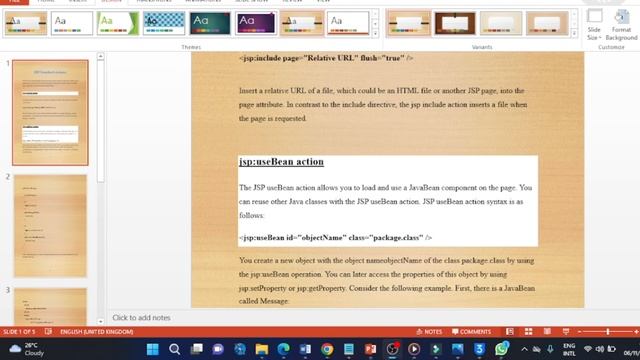Choose the dark brown wood variant
The image size is (640, 360).
[x=455, y=23]
